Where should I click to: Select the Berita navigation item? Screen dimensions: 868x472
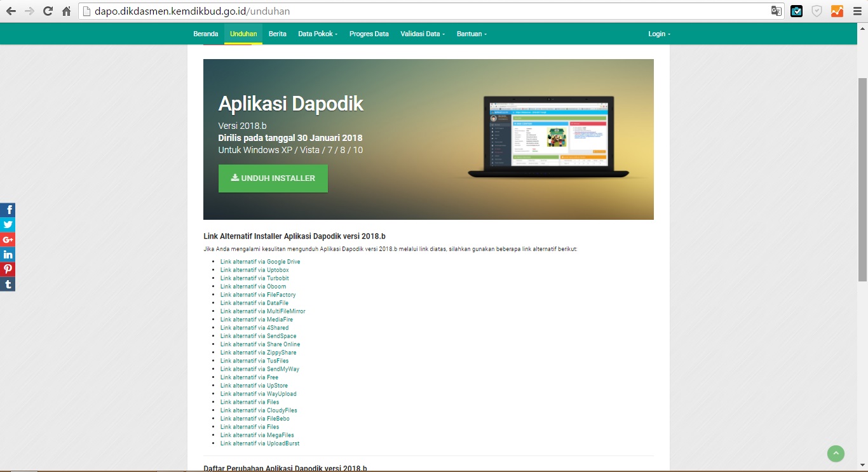(277, 34)
